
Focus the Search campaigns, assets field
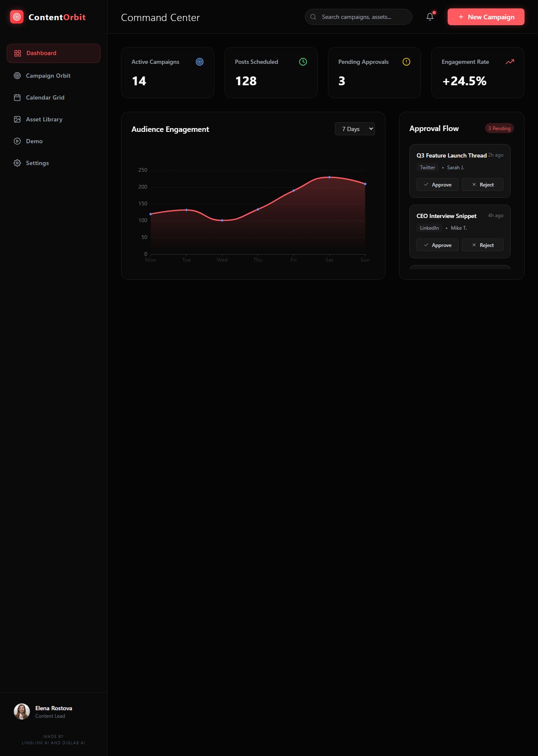tap(359, 17)
